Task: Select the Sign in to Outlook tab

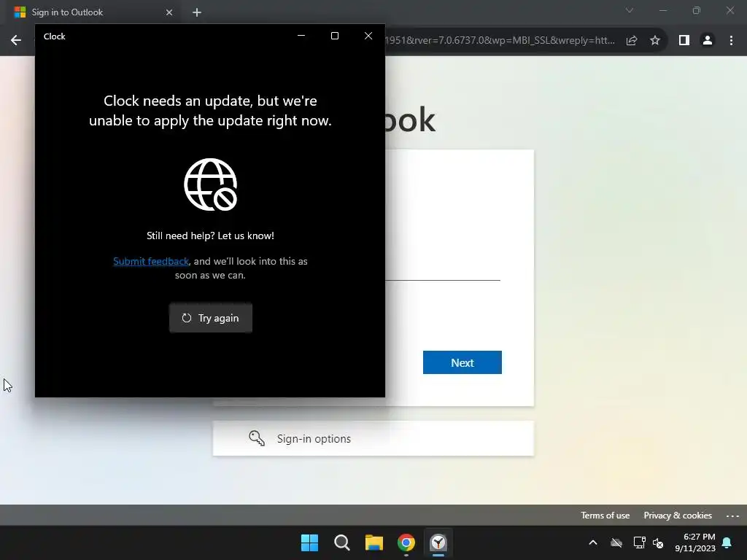Action: 93,12
